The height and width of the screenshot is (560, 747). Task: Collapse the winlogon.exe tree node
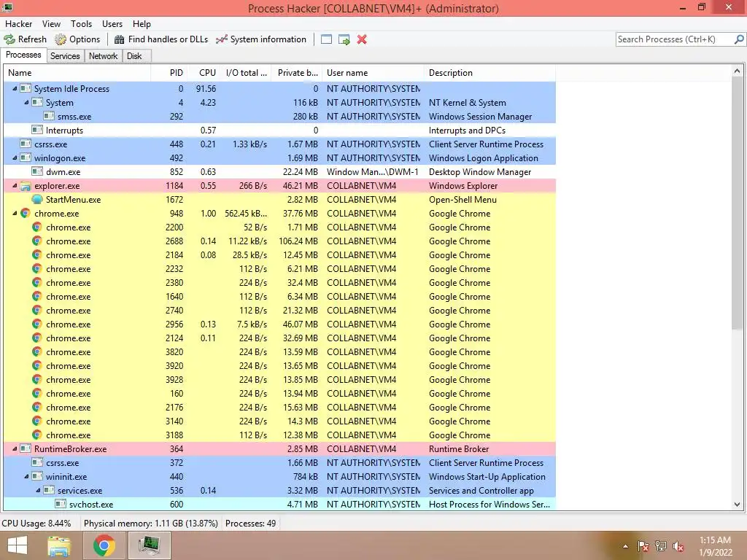[x=15, y=157]
